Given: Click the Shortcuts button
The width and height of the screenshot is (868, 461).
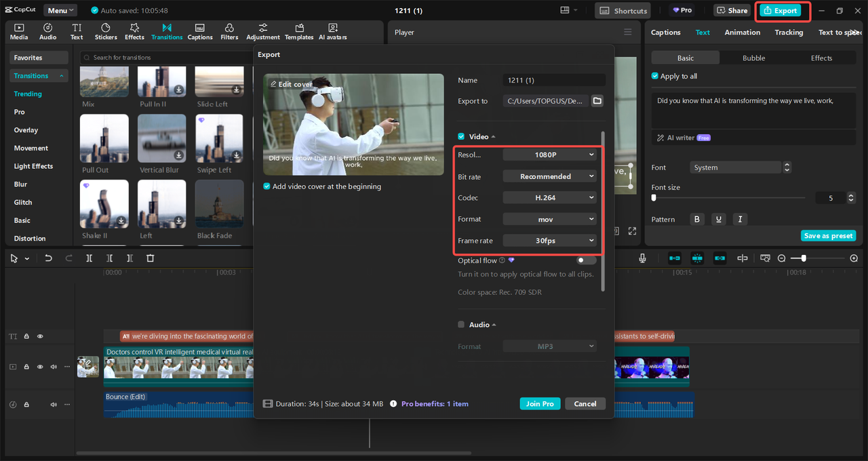Looking at the screenshot, I should tap(623, 10).
